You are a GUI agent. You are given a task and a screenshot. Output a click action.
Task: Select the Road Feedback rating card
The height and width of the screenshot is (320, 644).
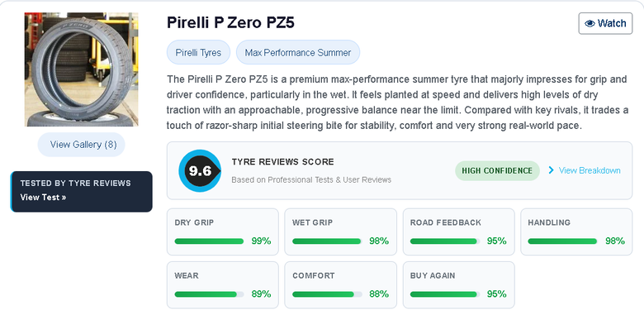click(x=458, y=232)
